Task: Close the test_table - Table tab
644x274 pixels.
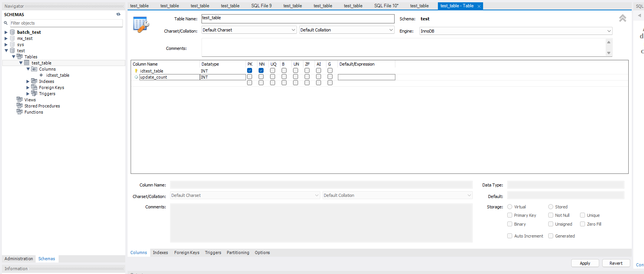Action: 479,6
